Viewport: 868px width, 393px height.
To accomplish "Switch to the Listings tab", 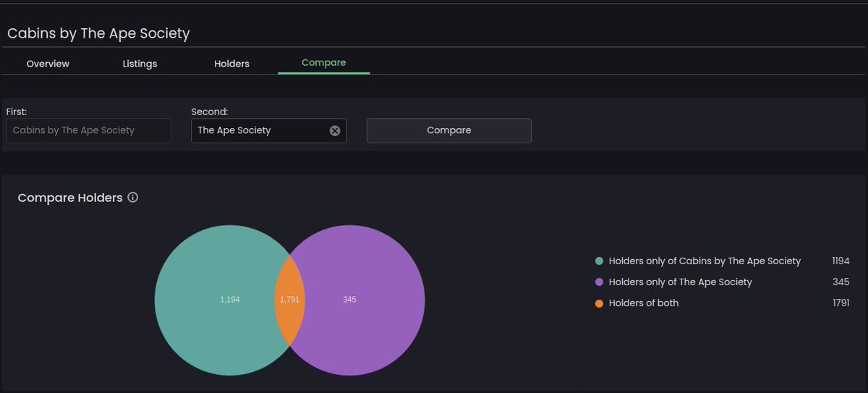I will (140, 64).
